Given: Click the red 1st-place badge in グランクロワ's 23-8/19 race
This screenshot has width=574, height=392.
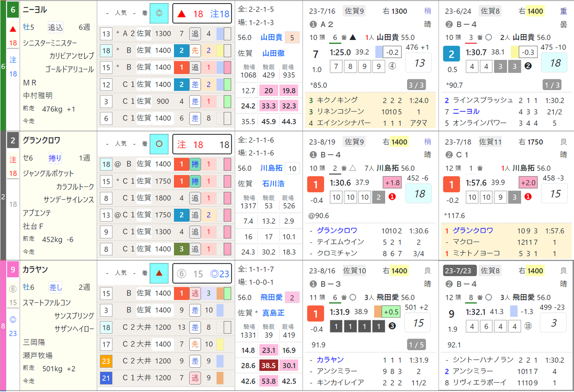Looking at the screenshot, I should pos(315,185).
